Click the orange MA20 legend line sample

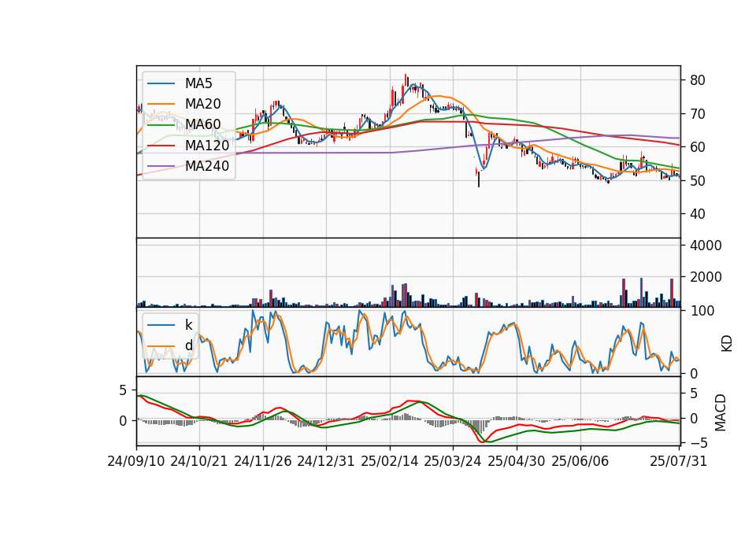(x=161, y=104)
